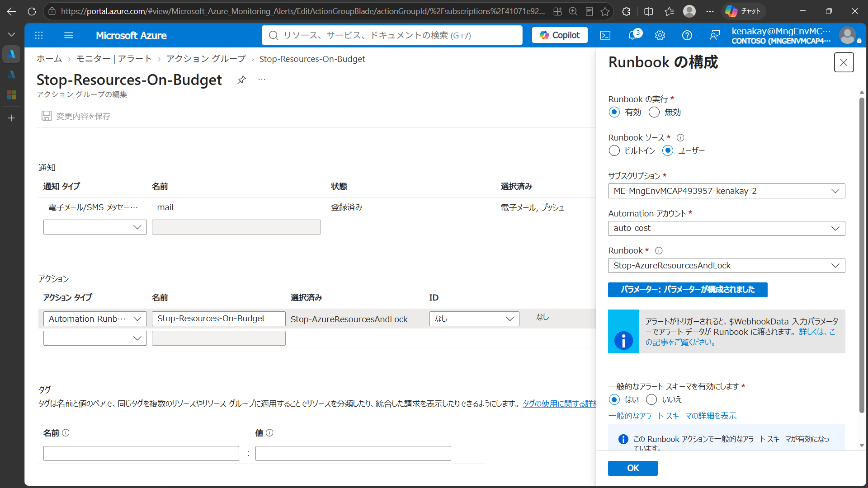Click Microsoft Azure logo text

pos(131,35)
